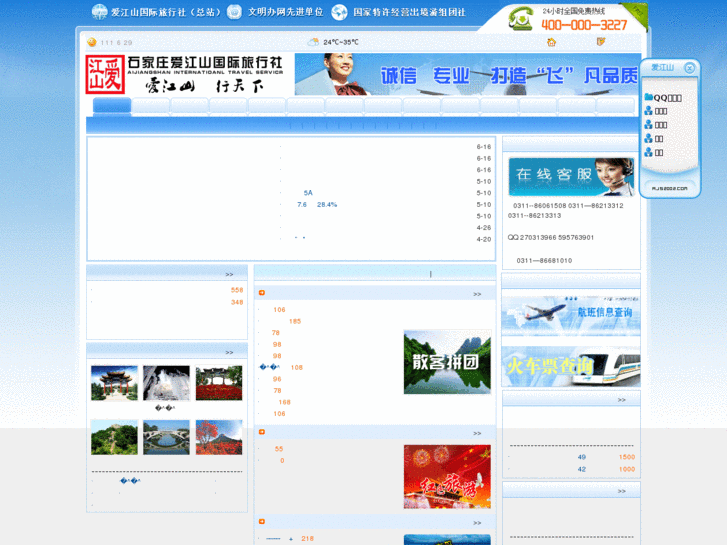Click the news link containing 5A
727x545 pixels.
pos(308,193)
